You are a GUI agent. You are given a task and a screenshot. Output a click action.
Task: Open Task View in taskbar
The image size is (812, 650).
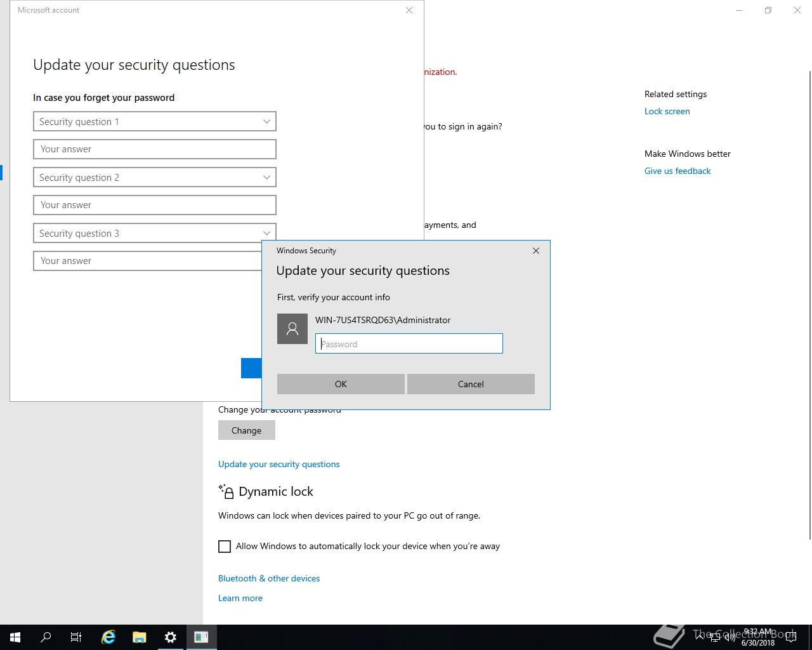click(76, 637)
